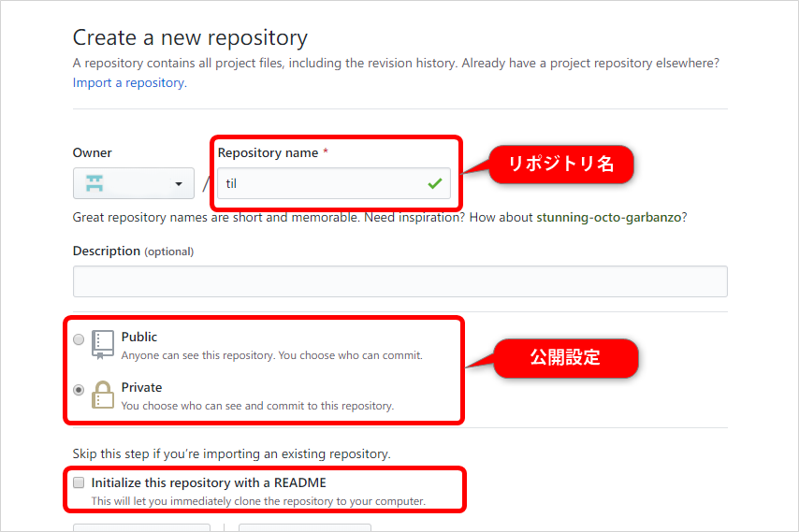Click the owner avatar icon

click(x=94, y=183)
